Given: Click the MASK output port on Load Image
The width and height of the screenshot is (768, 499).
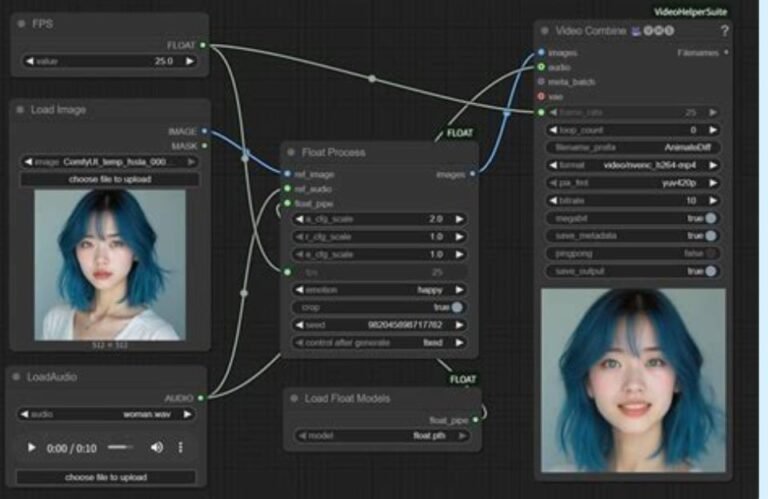Looking at the screenshot, I should 204,145.
